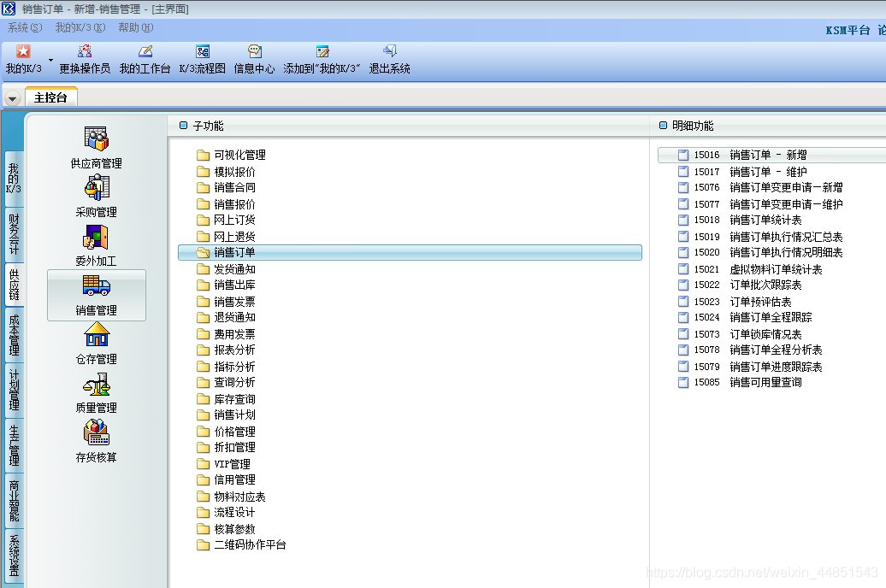The width and height of the screenshot is (886, 588).
Task: Expand the 我的K/3 dropdown arrow
Action: [x=50, y=60]
